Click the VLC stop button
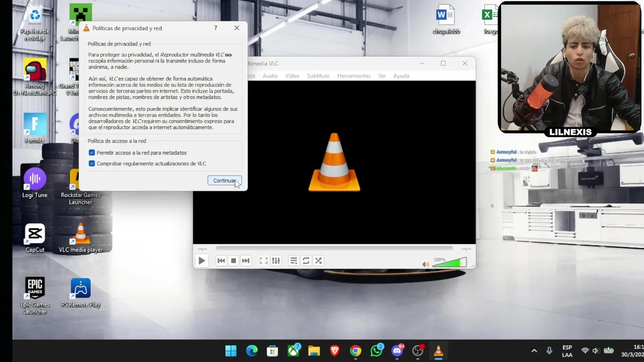Viewport: 644px width, 362px height. coord(233,260)
